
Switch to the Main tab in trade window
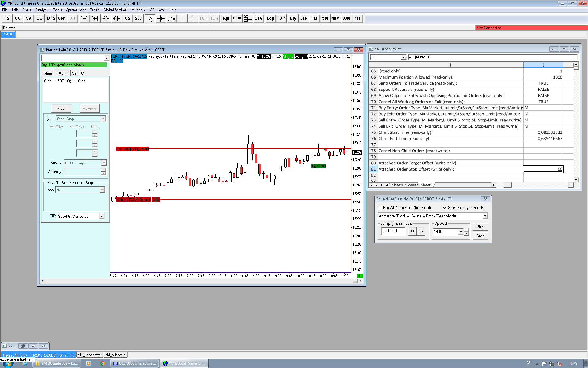coord(48,73)
